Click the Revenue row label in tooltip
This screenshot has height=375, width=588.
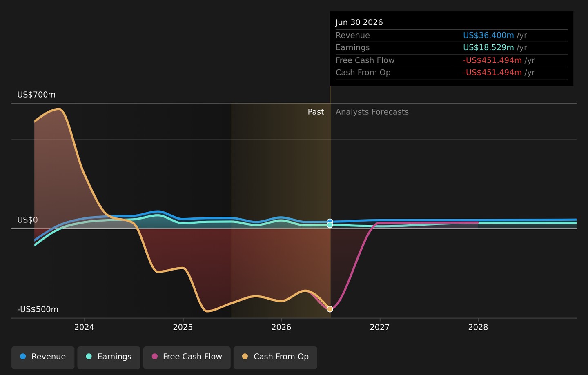click(353, 36)
